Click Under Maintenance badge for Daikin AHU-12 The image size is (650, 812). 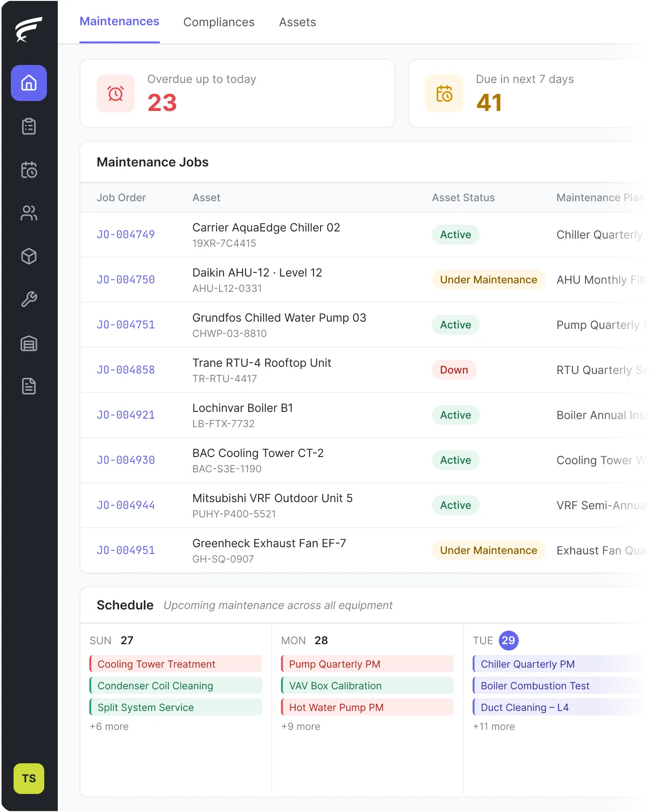pyautogui.click(x=488, y=280)
